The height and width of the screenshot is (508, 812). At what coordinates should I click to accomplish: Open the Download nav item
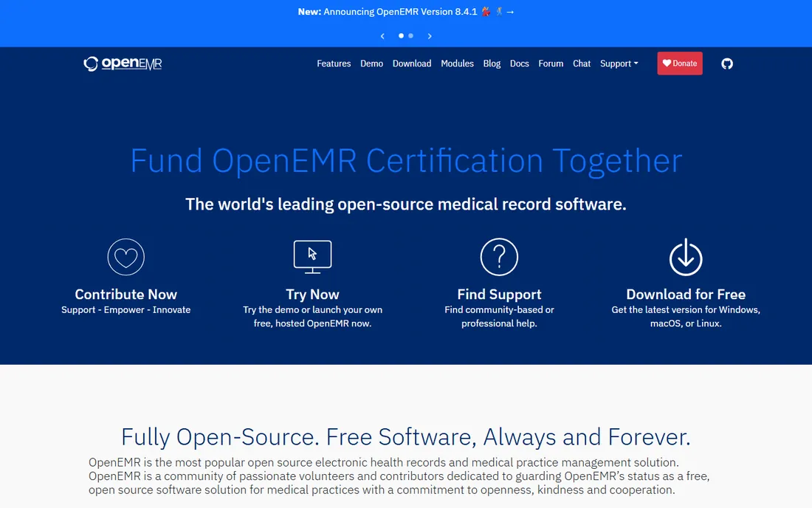click(412, 63)
